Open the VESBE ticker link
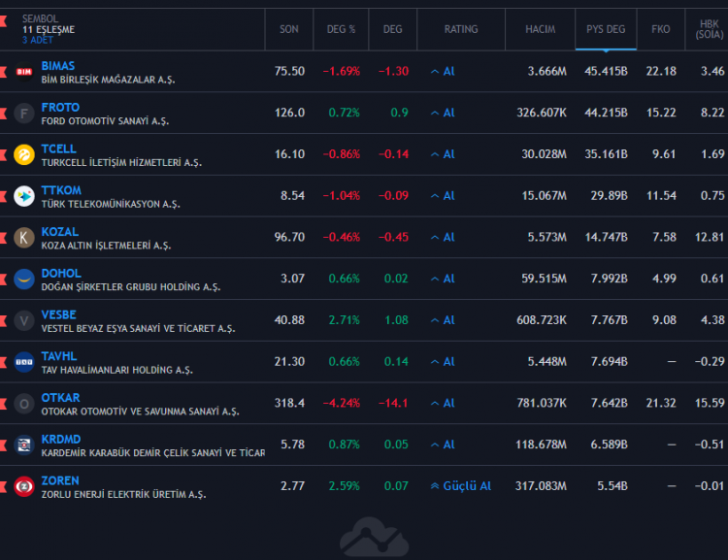The height and width of the screenshot is (560, 728). (x=58, y=314)
